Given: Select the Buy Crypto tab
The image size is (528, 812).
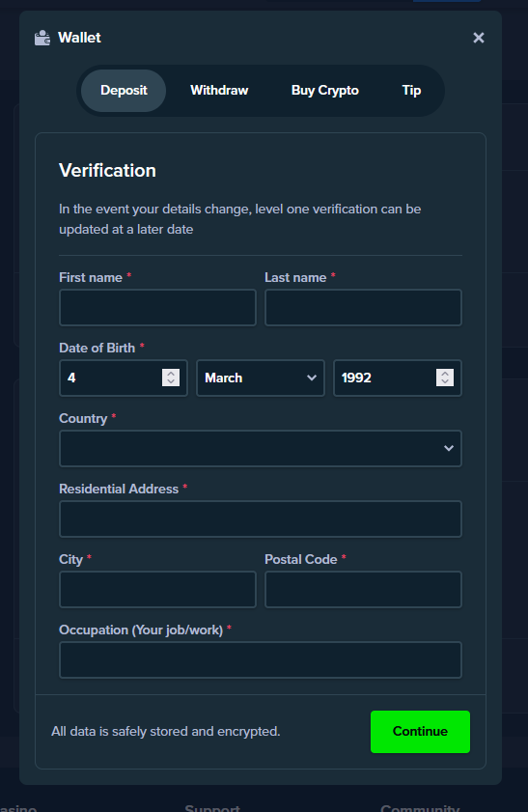Looking at the screenshot, I should pos(325,91).
